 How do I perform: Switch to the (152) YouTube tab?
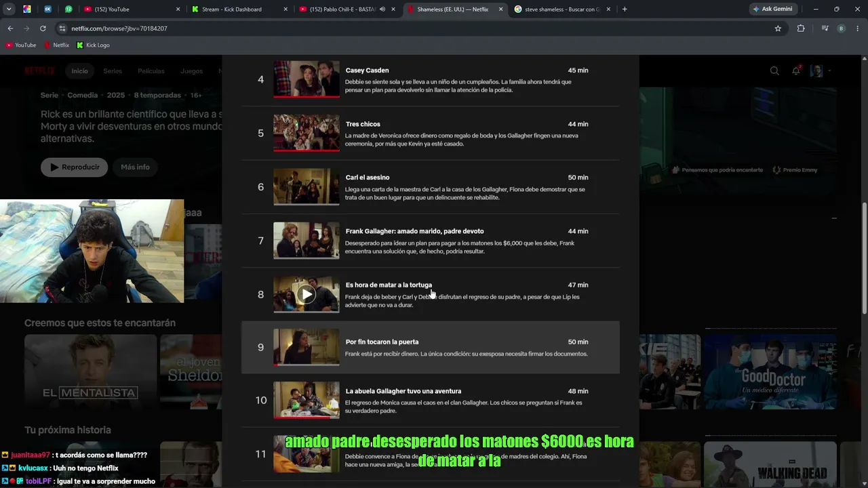132,9
